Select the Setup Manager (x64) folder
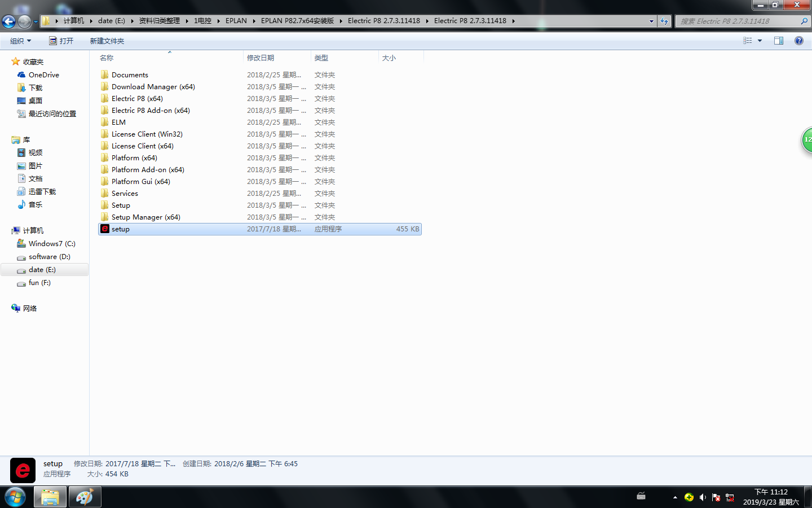This screenshot has width=812, height=508. tap(145, 217)
